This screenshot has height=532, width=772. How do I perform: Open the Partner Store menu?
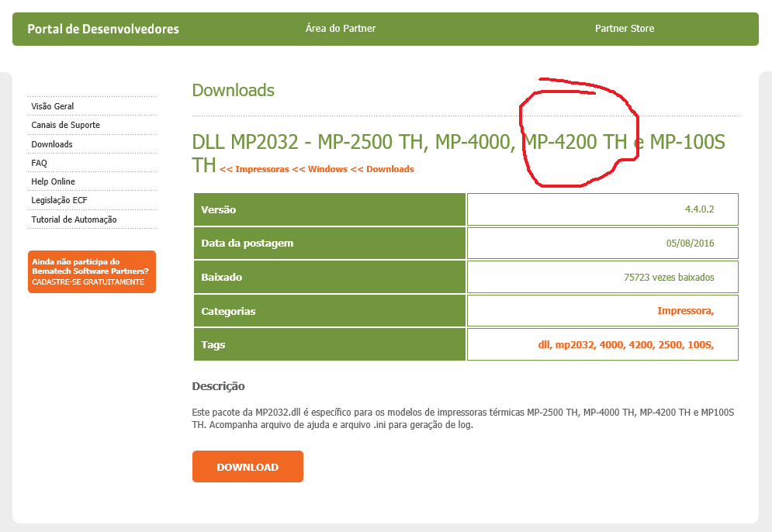[x=625, y=29]
